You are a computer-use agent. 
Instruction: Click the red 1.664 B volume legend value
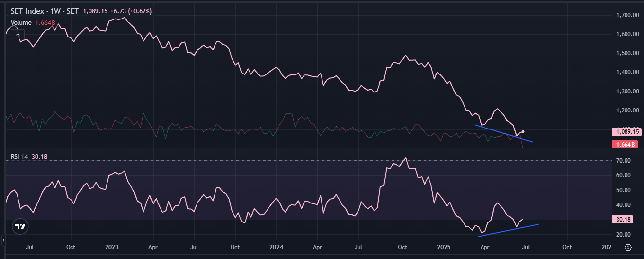(45, 22)
